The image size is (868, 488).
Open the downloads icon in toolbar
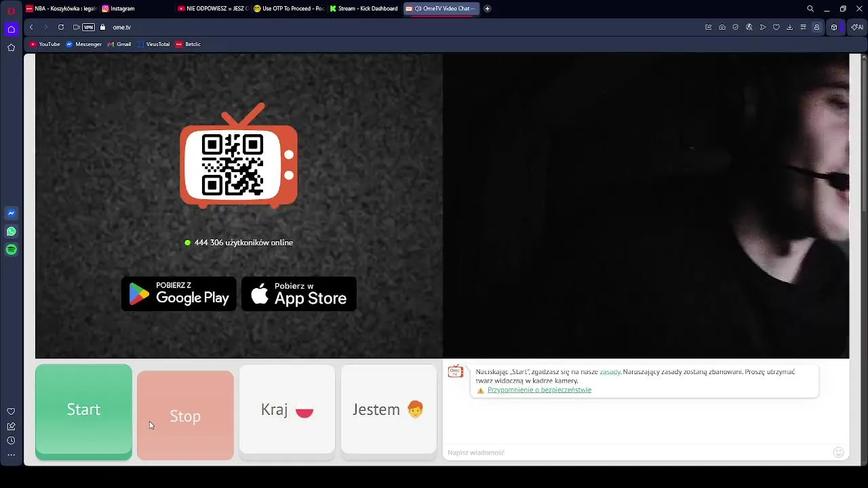[789, 27]
